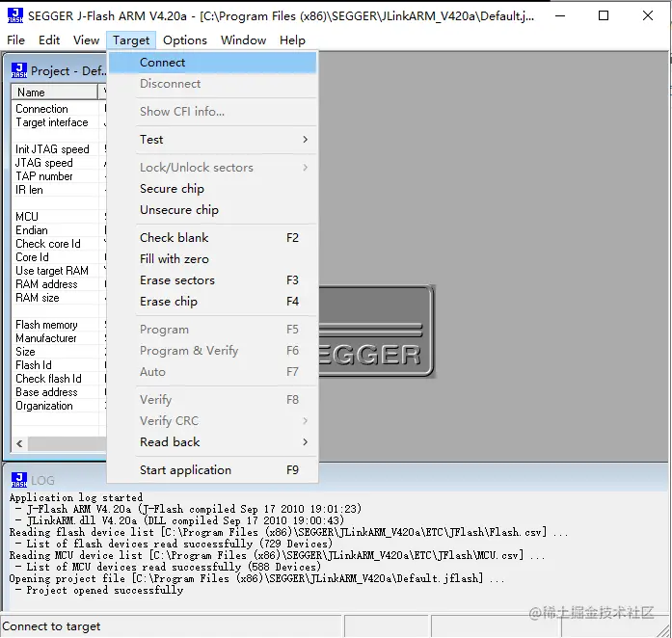Click the 'Application log started' log line

(x=76, y=497)
